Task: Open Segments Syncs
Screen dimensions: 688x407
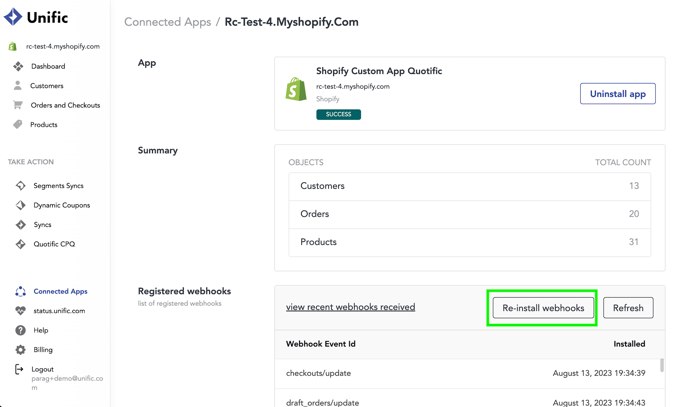Action: point(58,186)
